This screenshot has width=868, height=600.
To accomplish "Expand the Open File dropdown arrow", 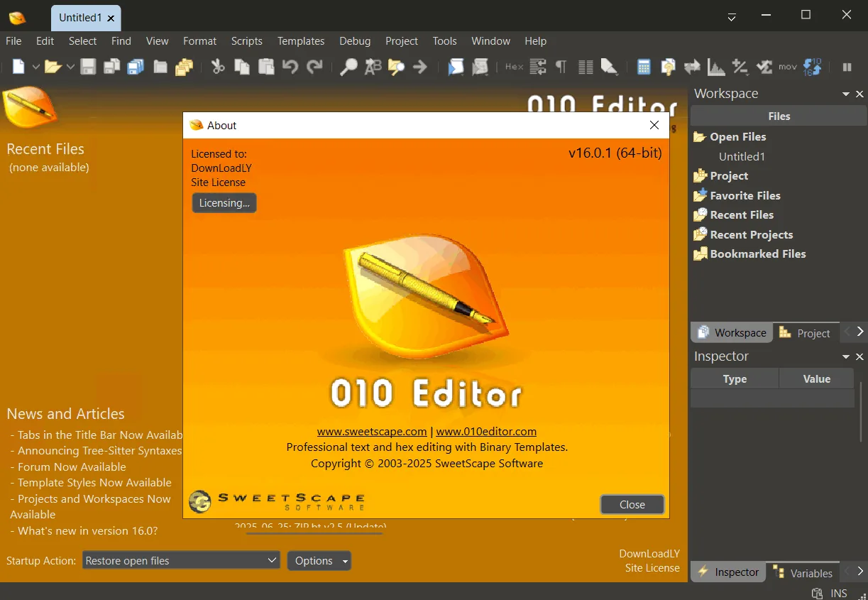I will tap(70, 67).
